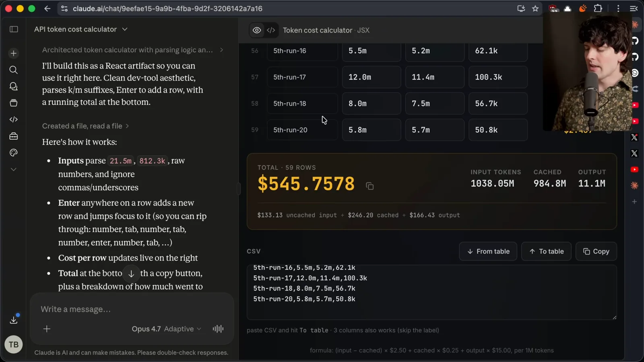Open the palette icon in sidebar
Image resolution: width=644 pixels, height=362 pixels.
tap(14, 153)
